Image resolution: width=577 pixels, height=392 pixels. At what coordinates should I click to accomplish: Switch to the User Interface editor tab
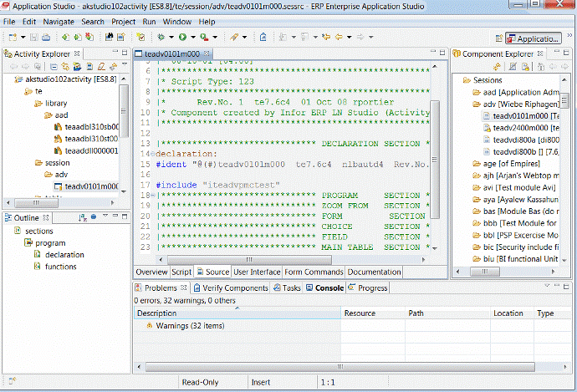tap(256, 272)
